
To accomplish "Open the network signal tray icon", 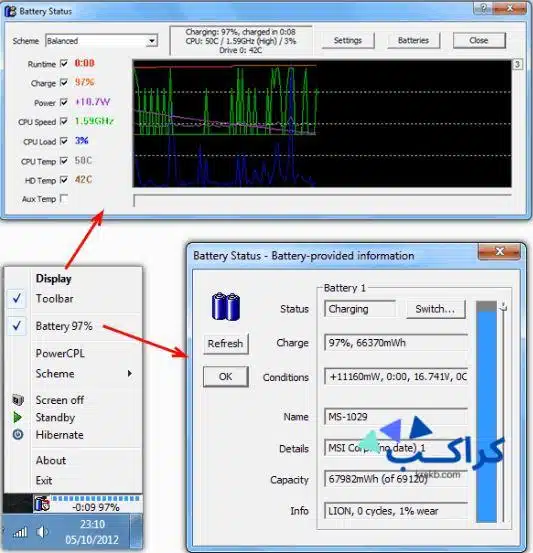I will click(x=20, y=532).
